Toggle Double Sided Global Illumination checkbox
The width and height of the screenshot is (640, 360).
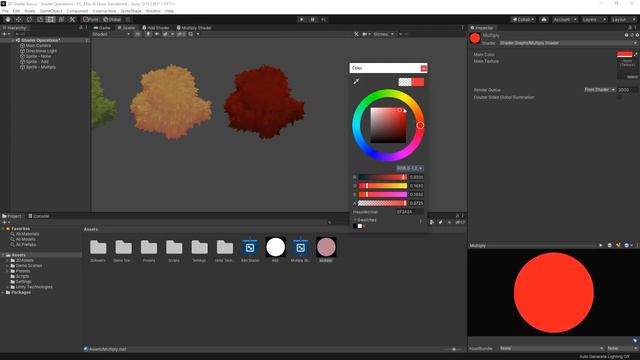(x=620, y=97)
